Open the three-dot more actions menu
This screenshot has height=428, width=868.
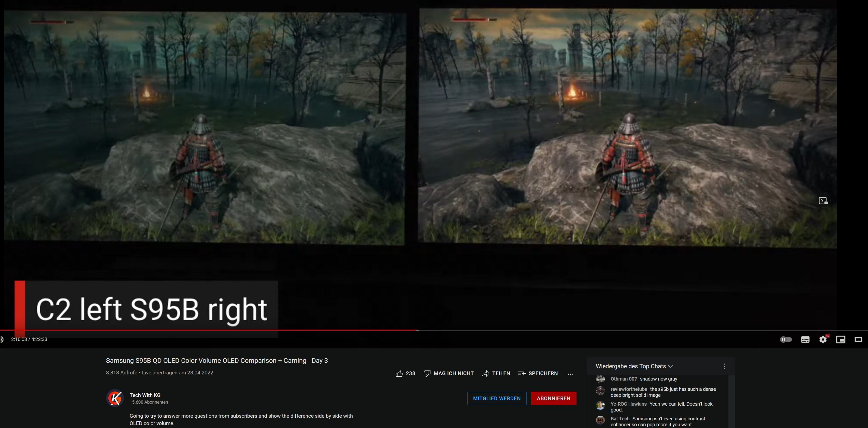(x=570, y=374)
